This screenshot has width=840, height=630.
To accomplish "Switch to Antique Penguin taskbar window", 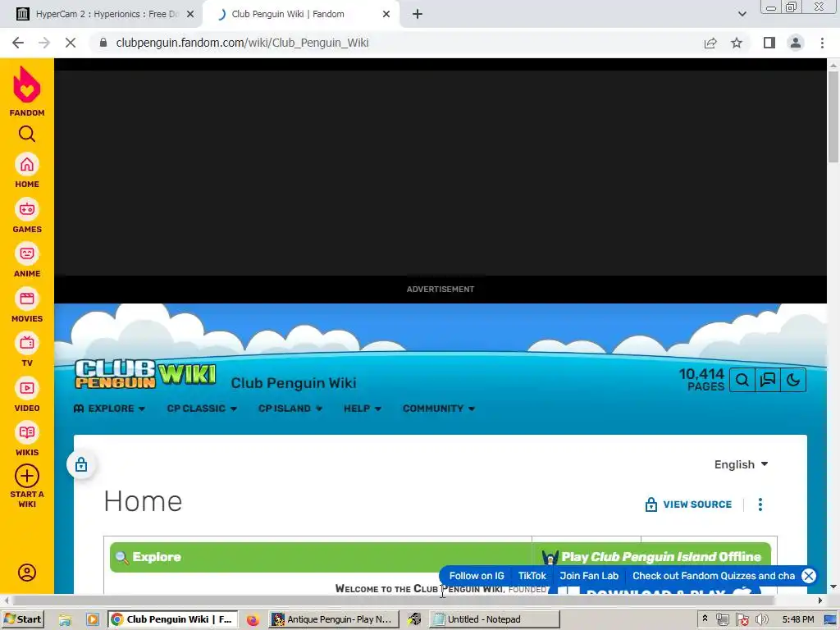I will point(334,619).
